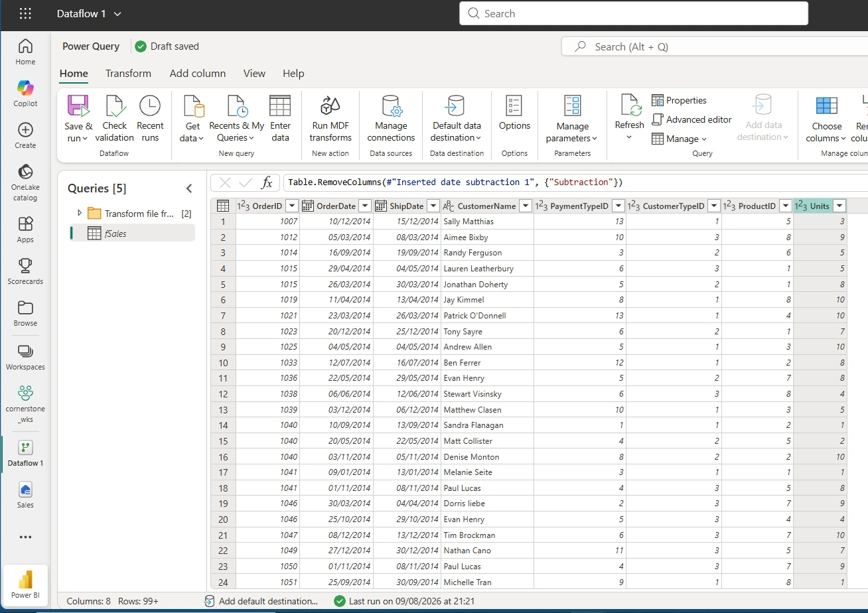Screen dimensions: 868x613
Task: Open Manage connections
Action: coord(392,119)
